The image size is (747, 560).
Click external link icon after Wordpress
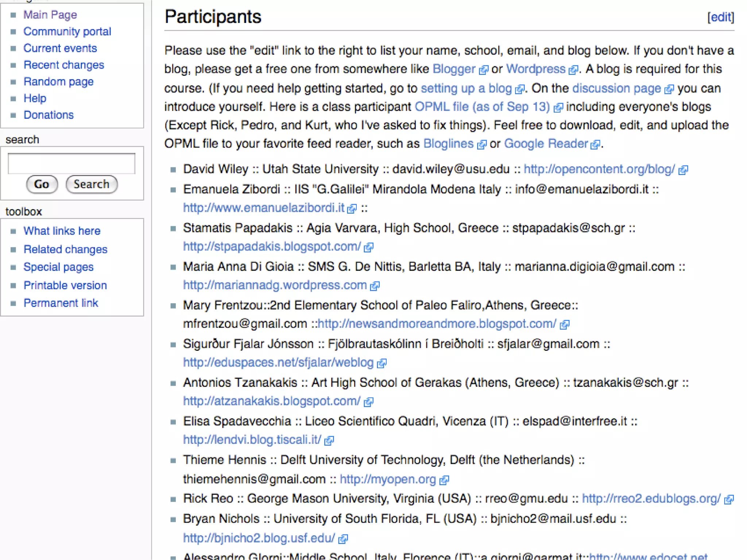click(x=573, y=70)
